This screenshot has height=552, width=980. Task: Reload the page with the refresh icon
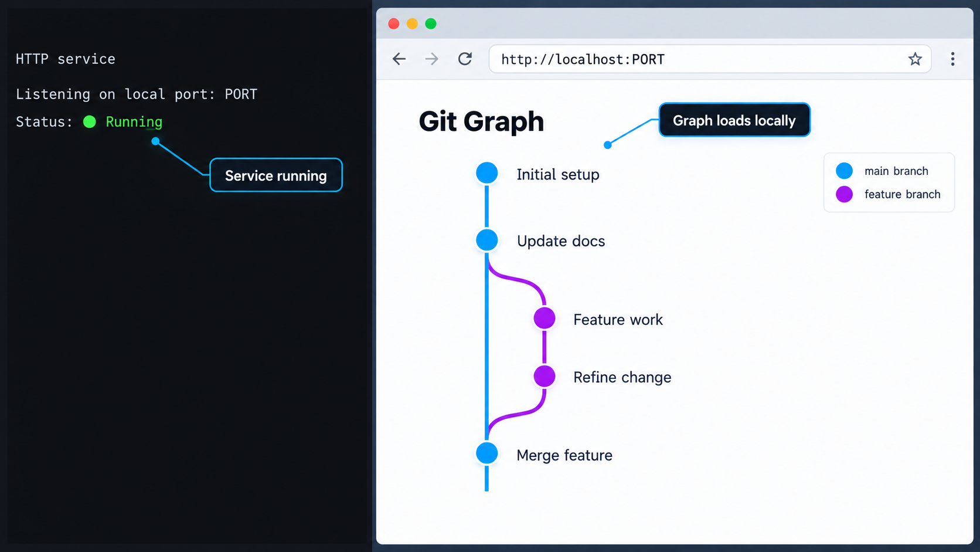point(465,59)
